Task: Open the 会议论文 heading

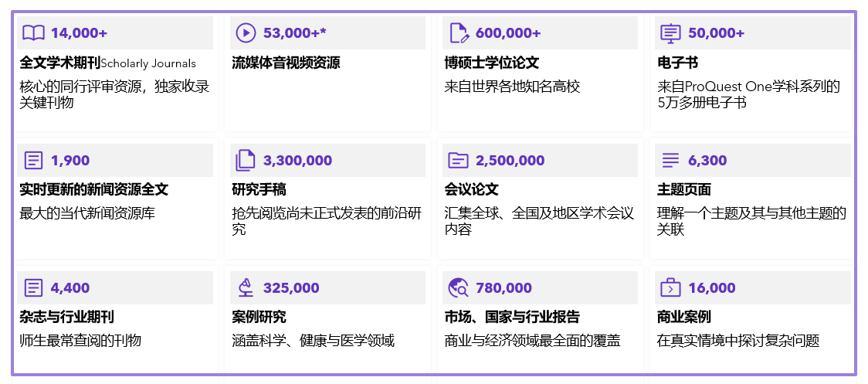Action: coord(471,190)
